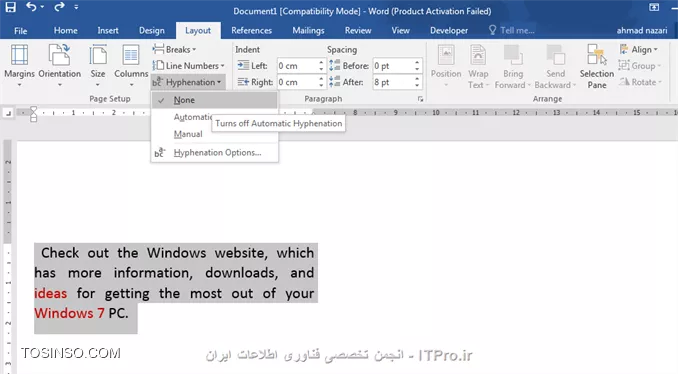Decrease Spacing After with the stepper
Image resolution: width=678 pixels, height=374 pixels.
417,85
